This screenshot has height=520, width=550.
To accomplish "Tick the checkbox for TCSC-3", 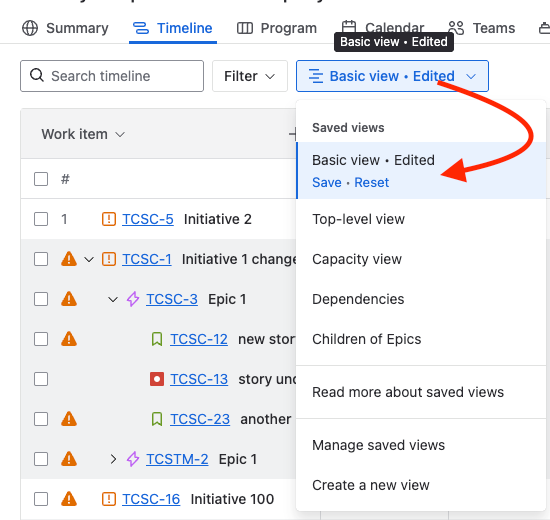I will click(x=41, y=299).
